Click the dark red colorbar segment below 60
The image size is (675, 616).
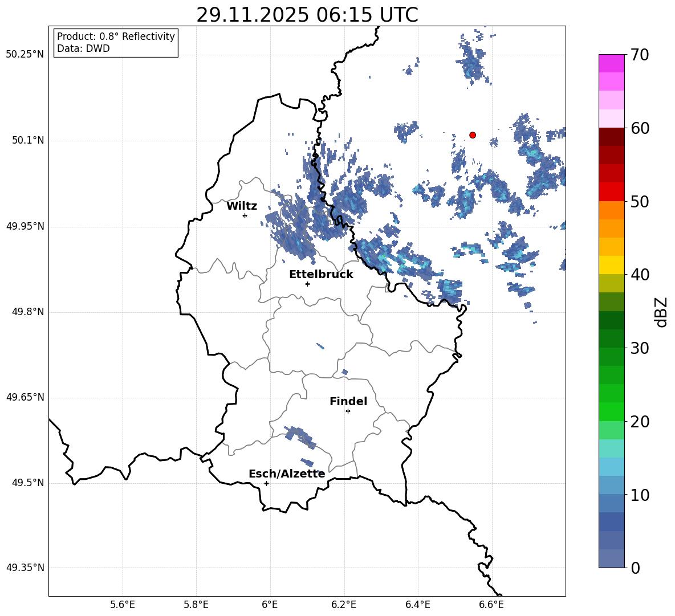[x=612, y=136]
